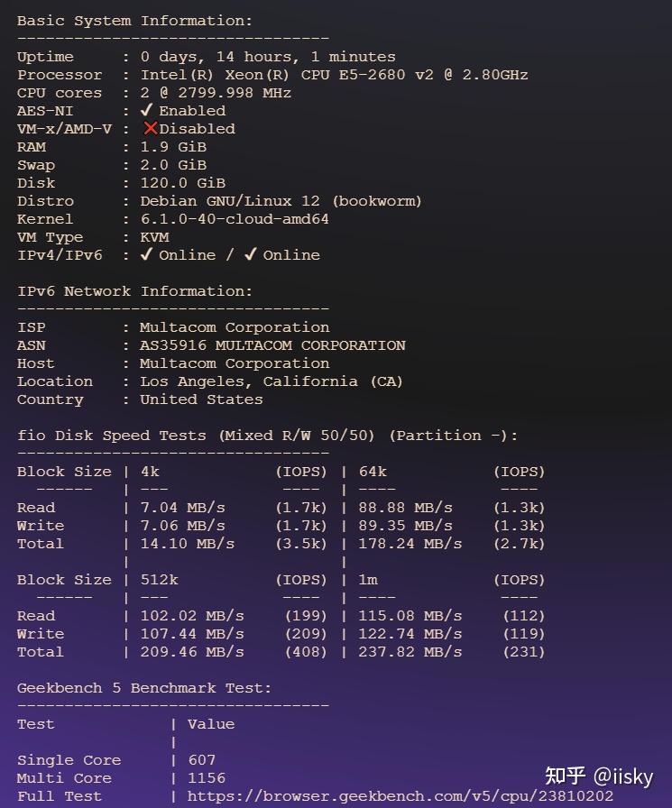The height and width of the screenshot is (808, 672).
Task: Click the AES-NI enabled checkmark icon
Action: 147,111
